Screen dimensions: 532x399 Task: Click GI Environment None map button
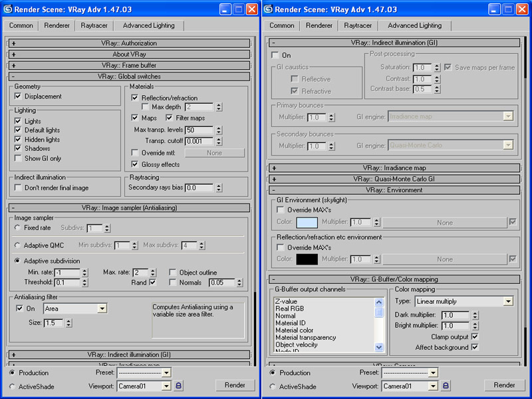445,223
